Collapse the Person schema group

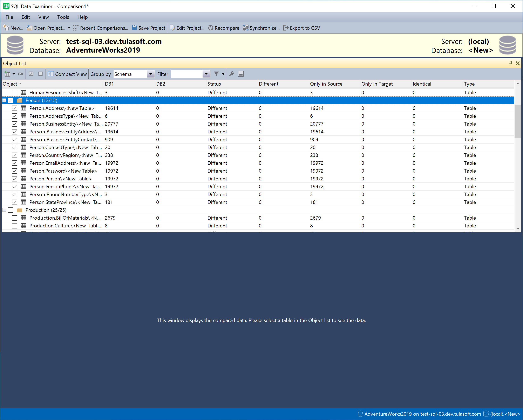tap(4, 100)
